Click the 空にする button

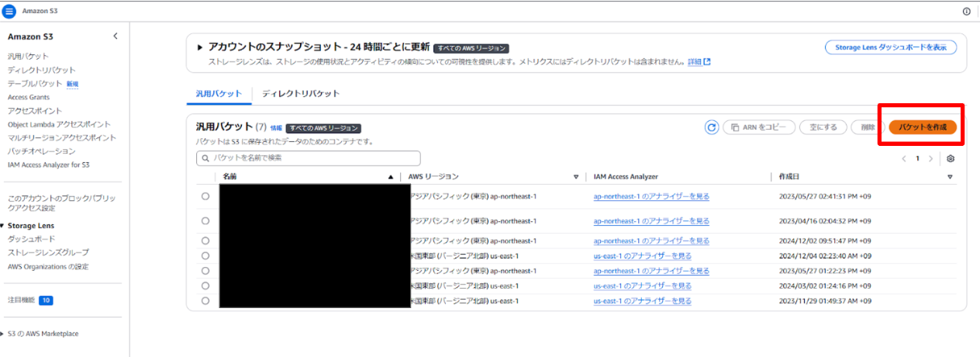[823, 127]
